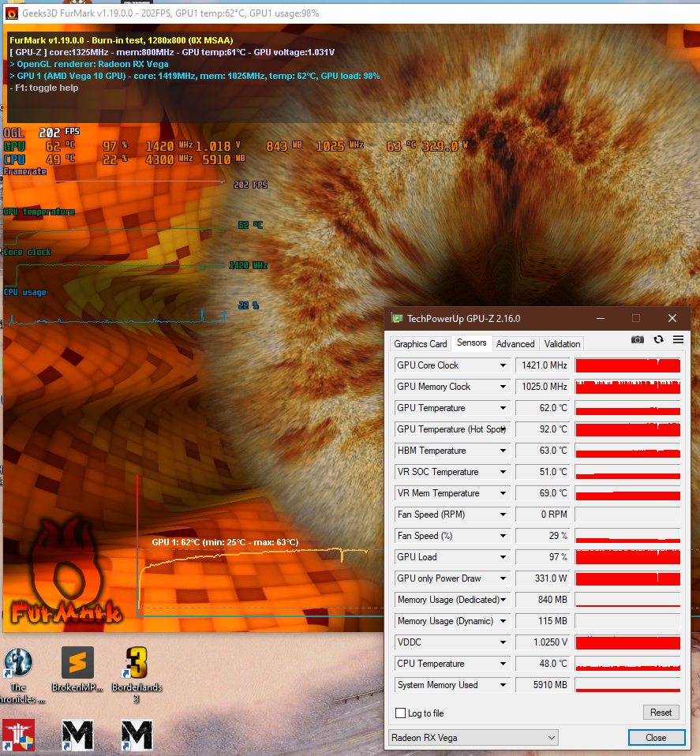This screenshot has height=756, width=700.
Task: Expand CPU Temperature sensor dropdown
Action: tap(503, 664)
